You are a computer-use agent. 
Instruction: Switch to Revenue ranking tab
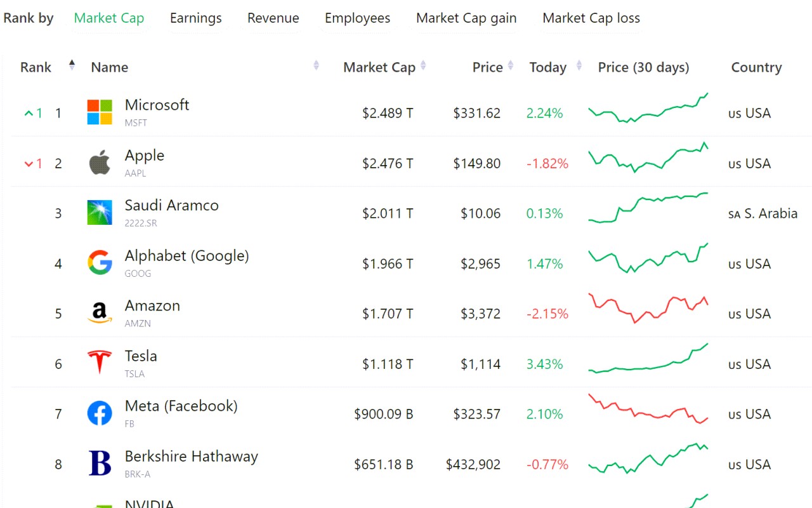(x=273, y=18)
